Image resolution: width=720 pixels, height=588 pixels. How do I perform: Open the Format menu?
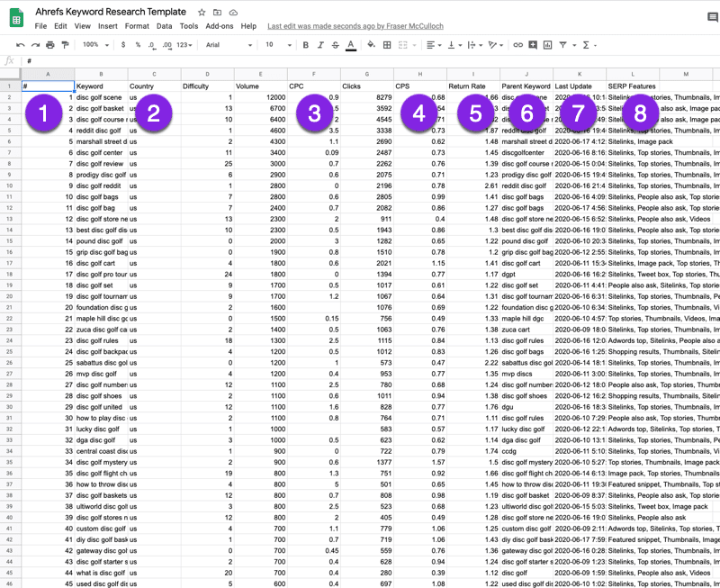(137, 26)
